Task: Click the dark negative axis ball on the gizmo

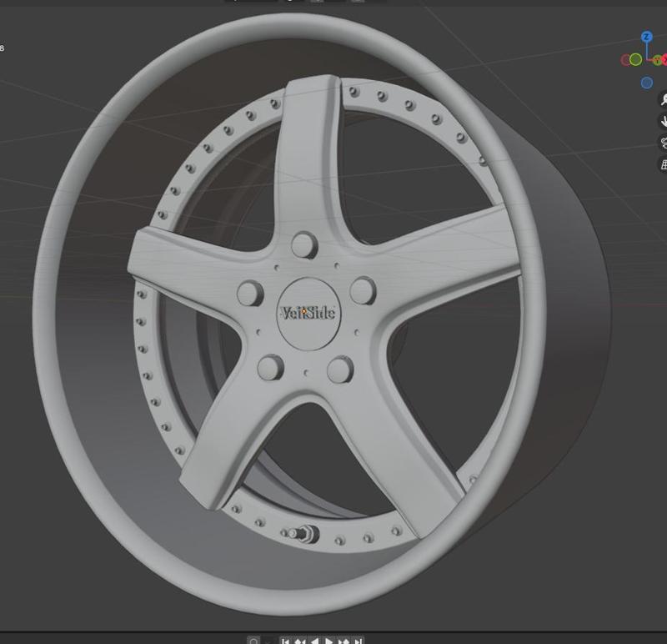Action: (x=624, y=59)
